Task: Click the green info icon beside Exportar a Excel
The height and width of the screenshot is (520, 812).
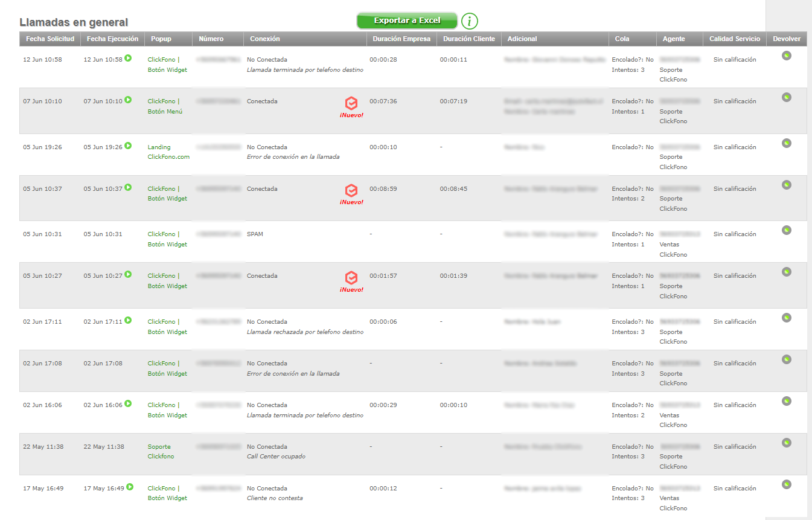Action: pyautogui.click(x=469, y=21)
